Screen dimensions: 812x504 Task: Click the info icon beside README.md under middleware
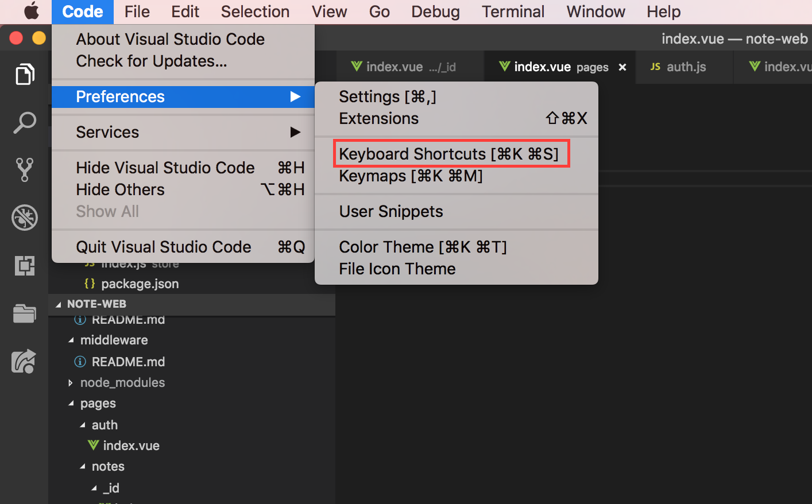[80, 362]
